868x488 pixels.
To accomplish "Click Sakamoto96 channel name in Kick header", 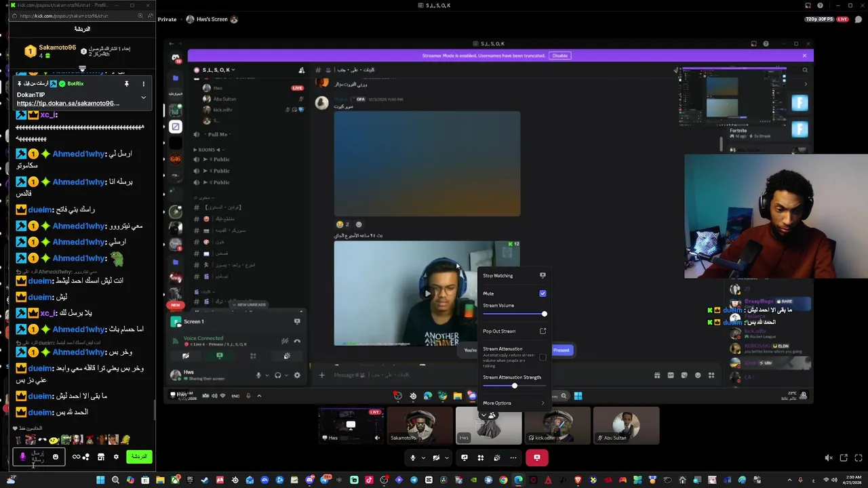I will coord(57,48).
